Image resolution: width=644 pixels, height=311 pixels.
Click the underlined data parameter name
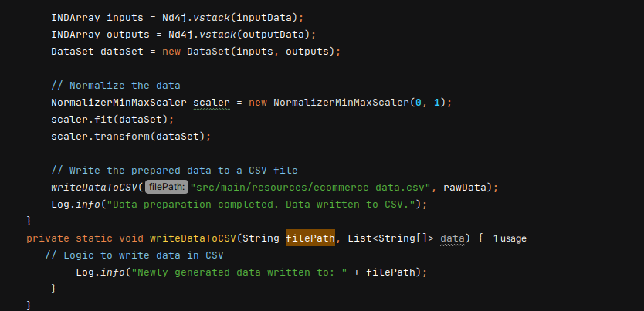click(452, 238)
